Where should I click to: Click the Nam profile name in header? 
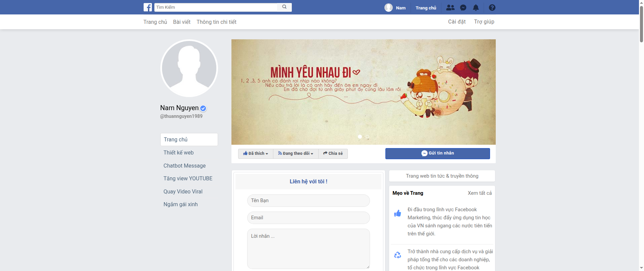400,8
